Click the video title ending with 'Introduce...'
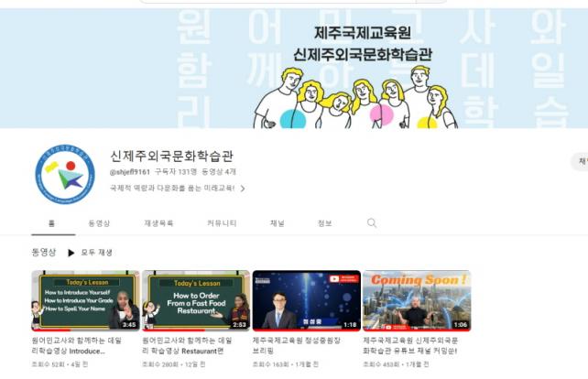The height and width of the screenshot is (379, 588). [x=81, y=345]
